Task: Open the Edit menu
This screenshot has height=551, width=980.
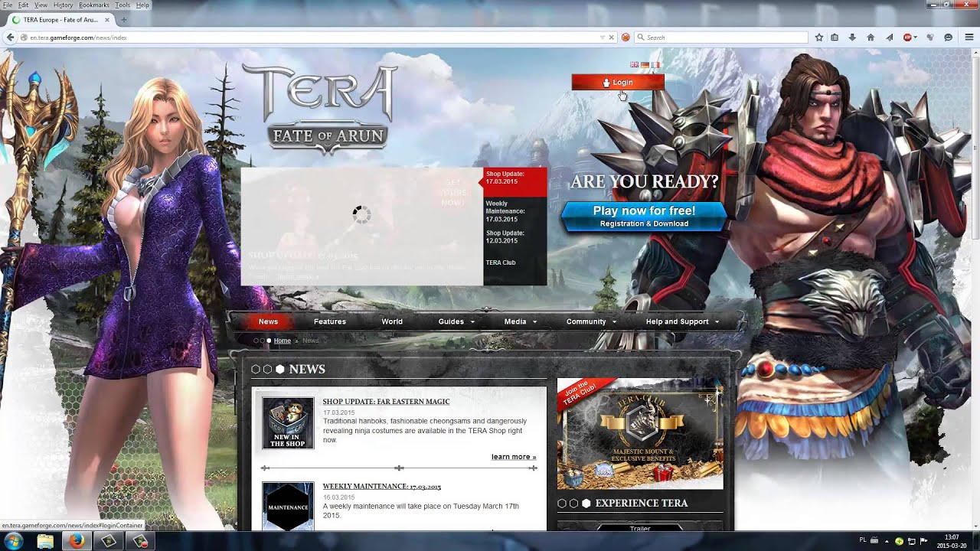Action: point(24,5)
